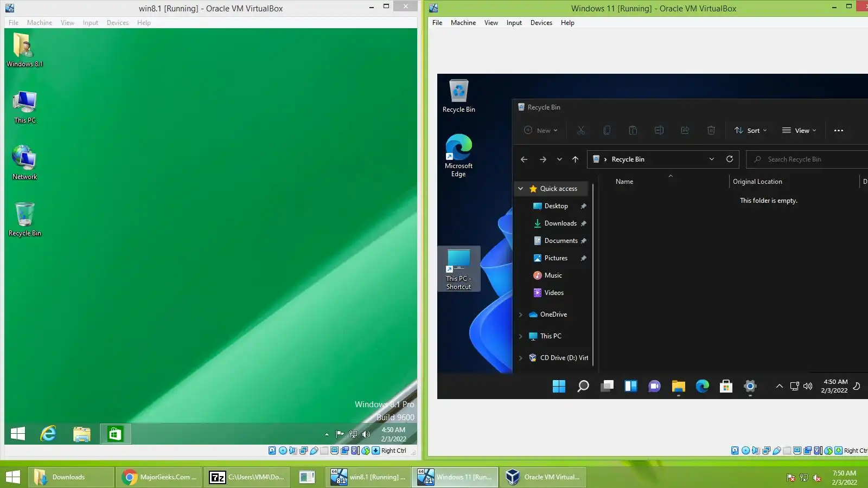Viewport: 868px width, 488px height.
Task: Go up one level in Recycle Bin explorer
Action: coord(576,159)
